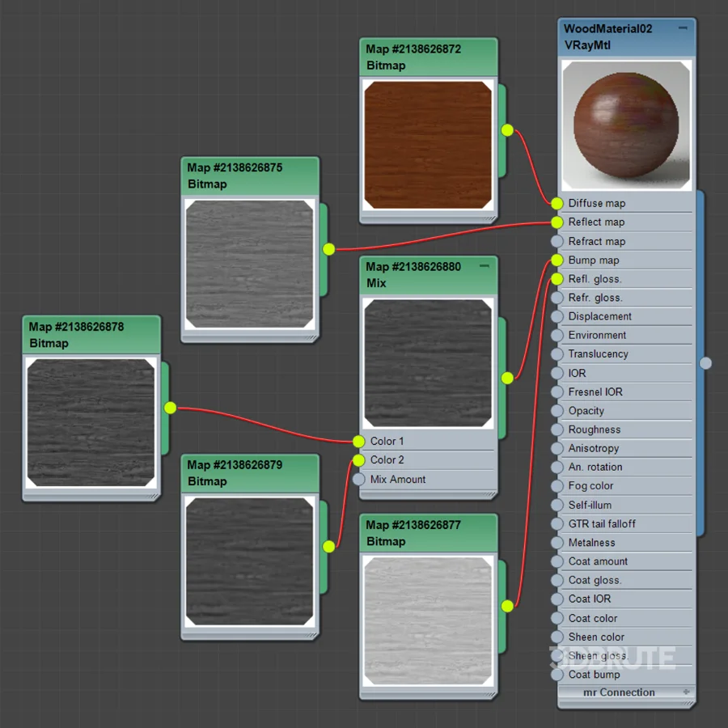Click the output socket of Map #2138626872
728x728 pixels.
506,129
